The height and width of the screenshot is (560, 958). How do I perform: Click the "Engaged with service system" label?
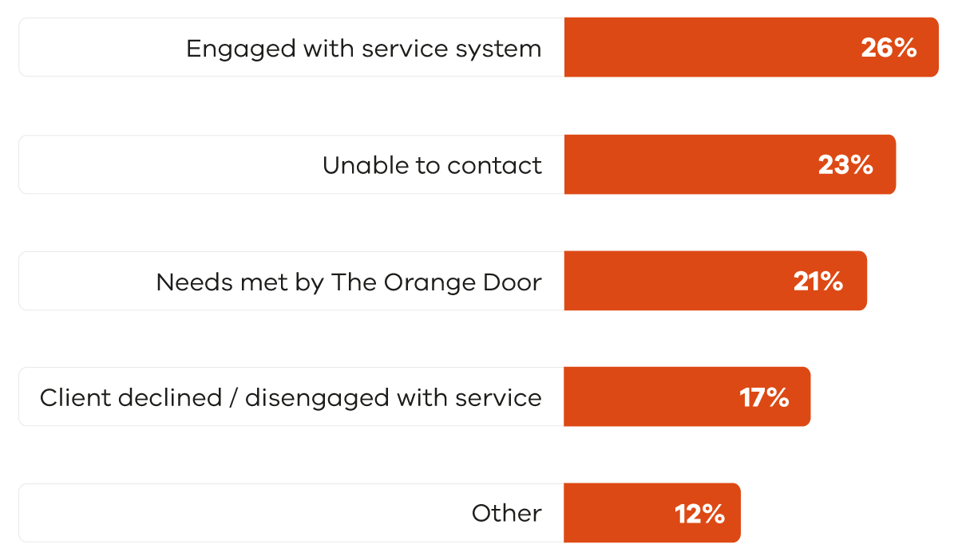(363, 49)
